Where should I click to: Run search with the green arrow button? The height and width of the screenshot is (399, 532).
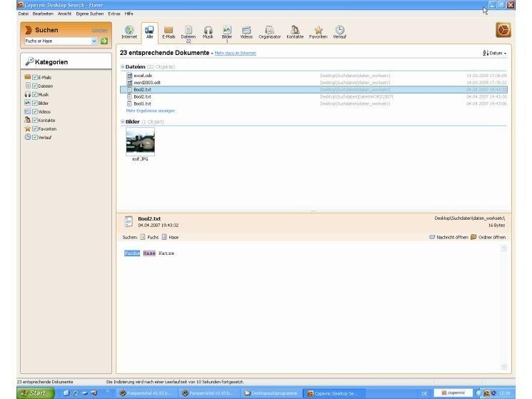104,41
